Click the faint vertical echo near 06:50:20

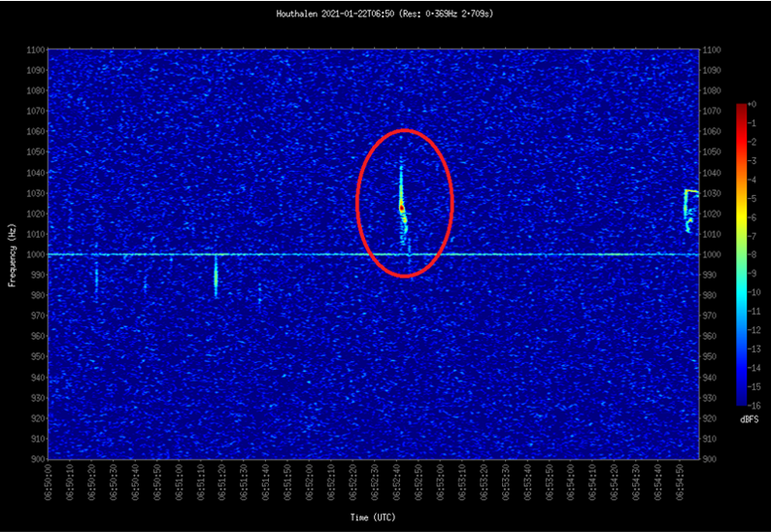tap(96, 279)
